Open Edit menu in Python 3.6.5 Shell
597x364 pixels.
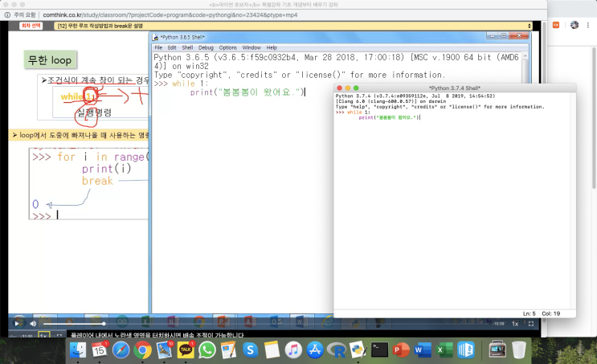172,47
